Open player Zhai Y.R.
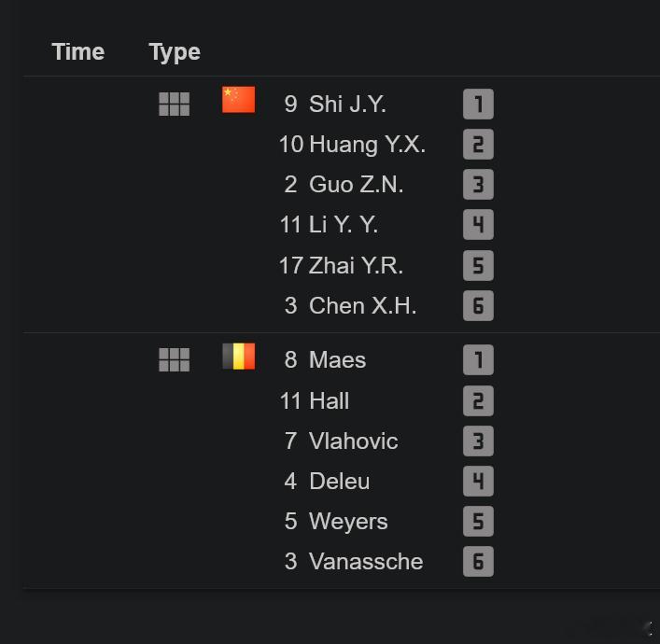 (356, 266)
